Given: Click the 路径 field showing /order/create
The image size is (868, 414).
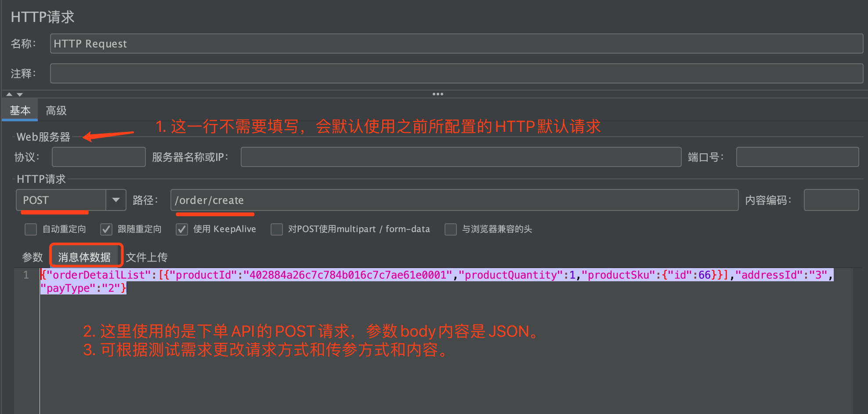Looking at the screenshot, I should 455,200.
